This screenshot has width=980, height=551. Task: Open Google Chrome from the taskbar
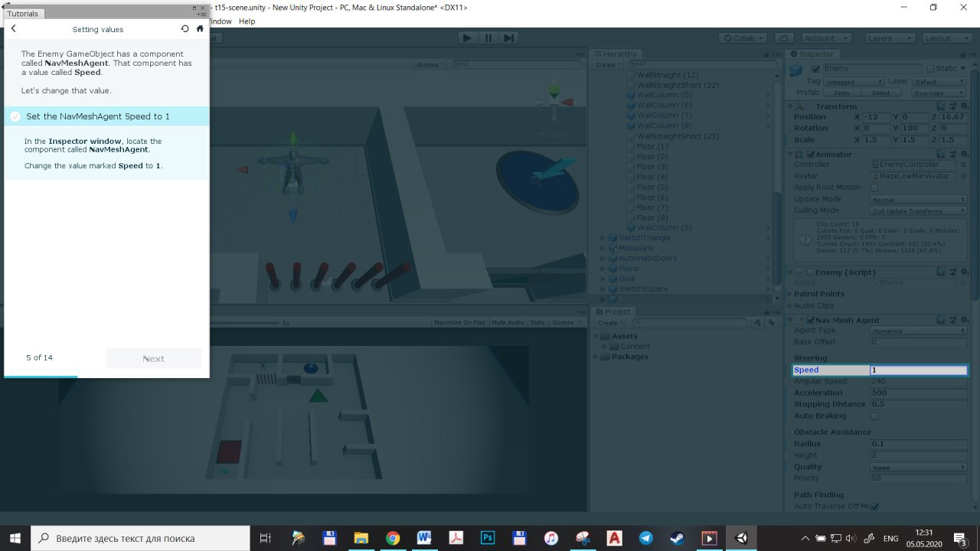393,538
